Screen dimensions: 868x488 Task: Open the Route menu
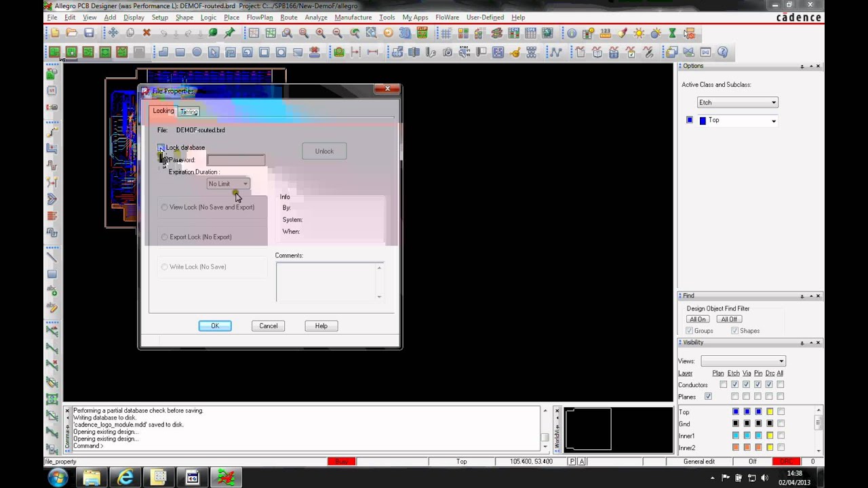point(288,17)
